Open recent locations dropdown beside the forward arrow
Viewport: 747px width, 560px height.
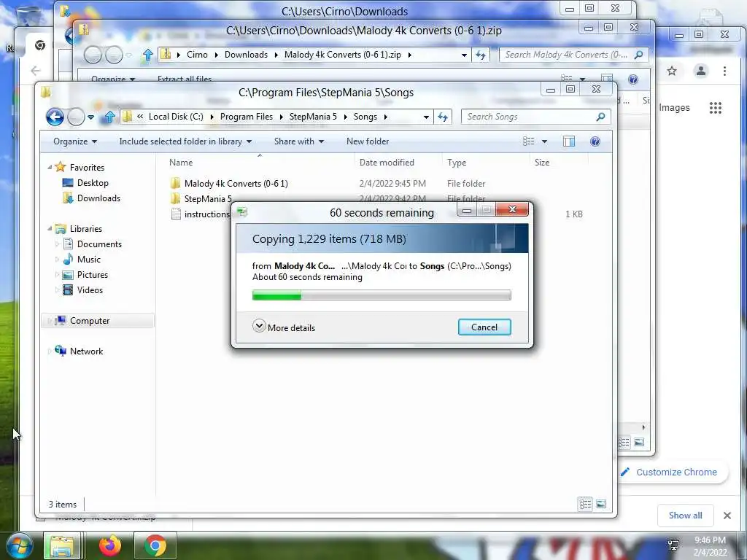click(x=90, y=117)
